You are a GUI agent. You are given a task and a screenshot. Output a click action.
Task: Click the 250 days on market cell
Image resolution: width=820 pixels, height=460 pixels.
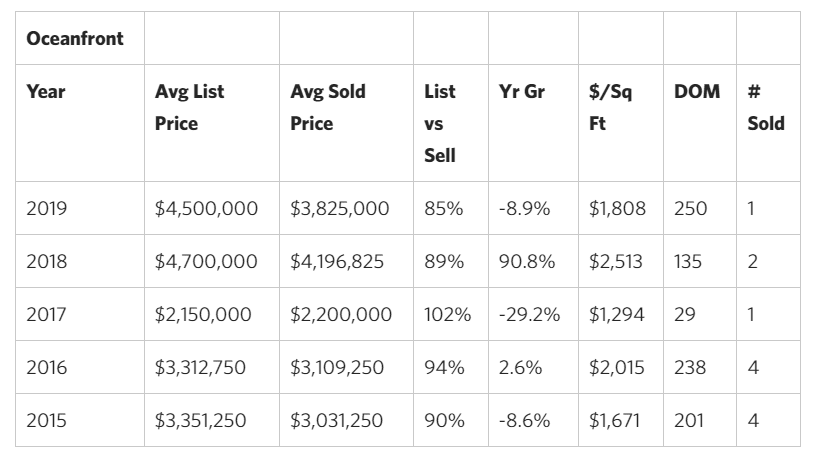click(x=690, y=209)
